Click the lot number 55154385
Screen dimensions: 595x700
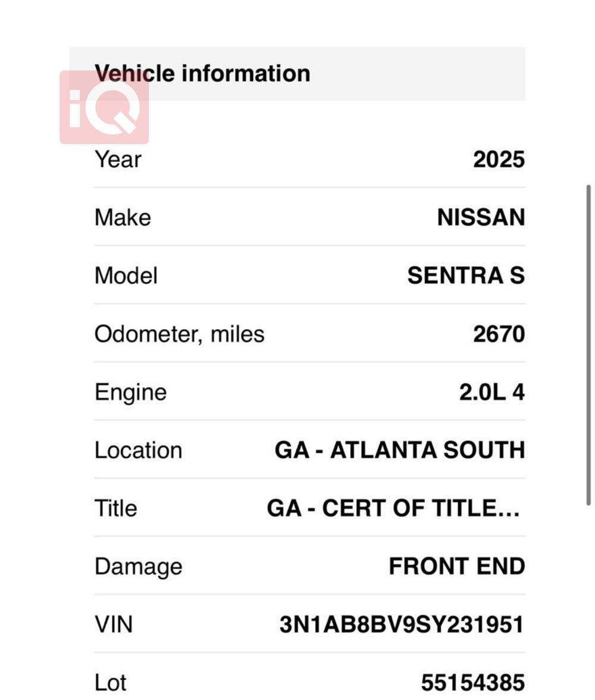(472, 683)
